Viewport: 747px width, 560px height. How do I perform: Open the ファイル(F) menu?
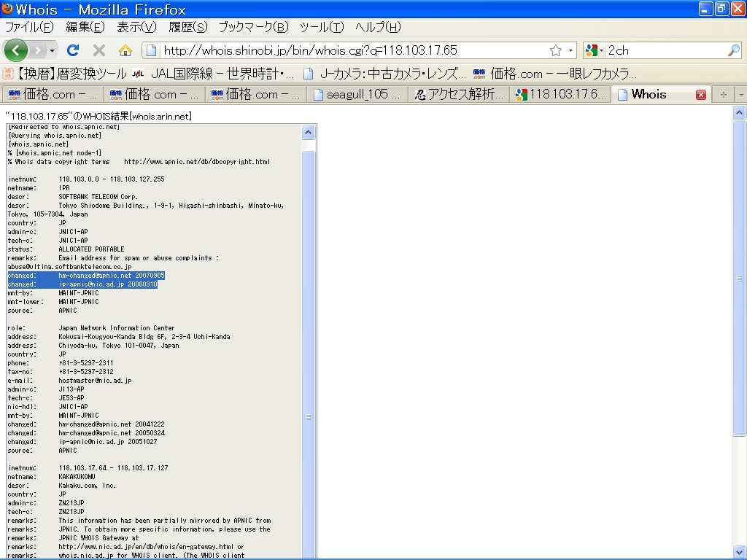[29, 27]
